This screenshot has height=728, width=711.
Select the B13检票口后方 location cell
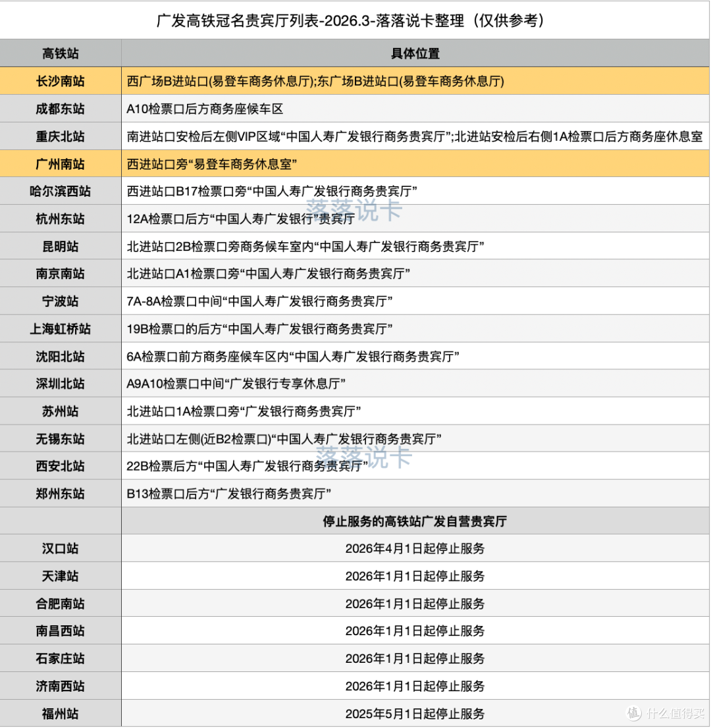(x=415, y=494)
